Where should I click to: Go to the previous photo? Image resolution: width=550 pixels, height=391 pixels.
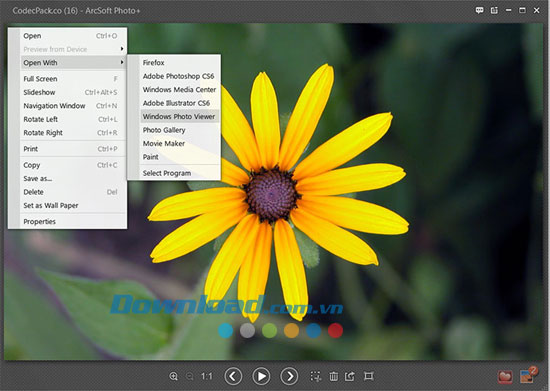click(x=233, y=376)
